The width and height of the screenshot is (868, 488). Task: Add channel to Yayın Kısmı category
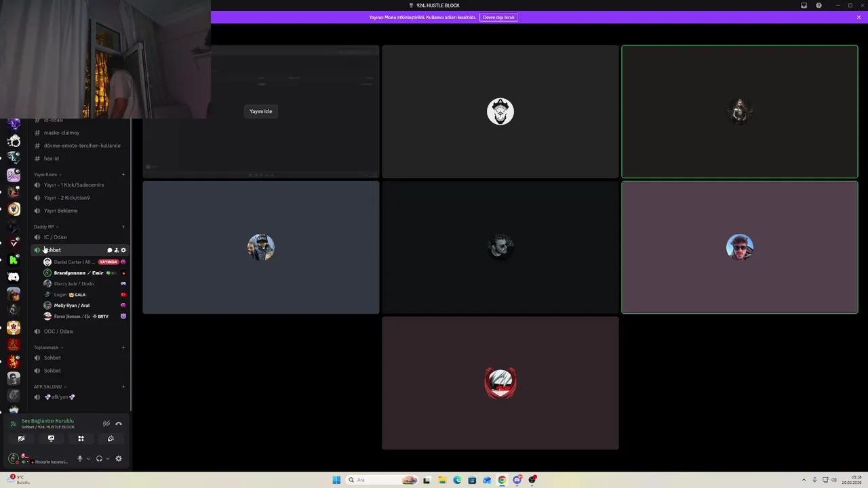[123, 175]
